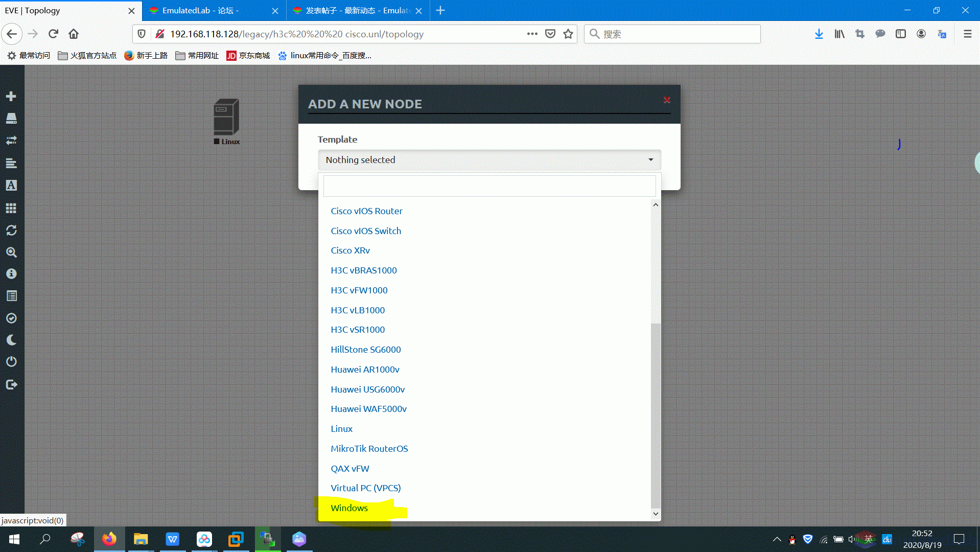980x552 pixels.
Task: Open the Networks sidebar icon
Action: [11, 140]
